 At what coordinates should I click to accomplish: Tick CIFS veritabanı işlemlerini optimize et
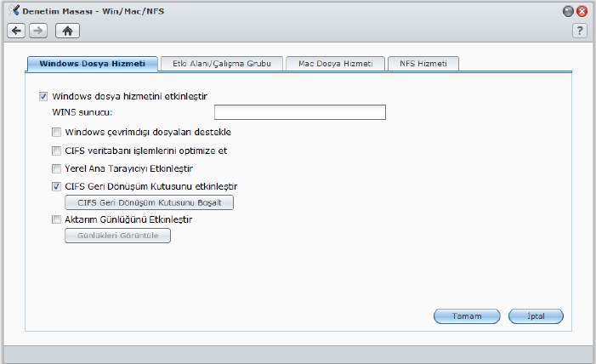(57, 151)
